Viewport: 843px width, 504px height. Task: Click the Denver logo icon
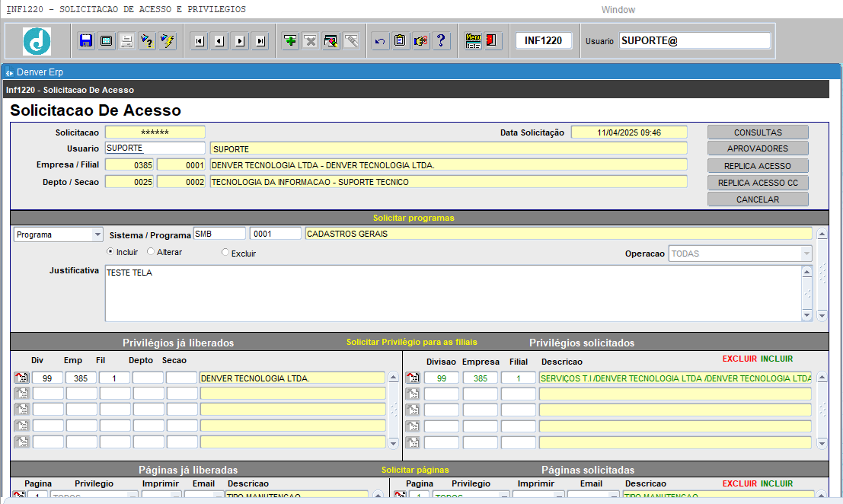pyautogui.click(x=37, y=41)
